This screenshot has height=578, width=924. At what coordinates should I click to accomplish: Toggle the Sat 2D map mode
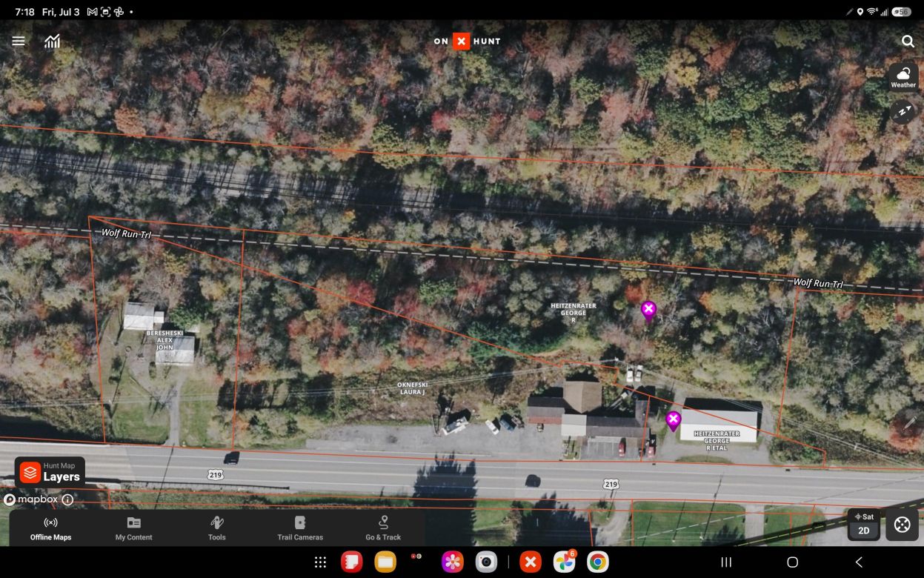point(864,524)
